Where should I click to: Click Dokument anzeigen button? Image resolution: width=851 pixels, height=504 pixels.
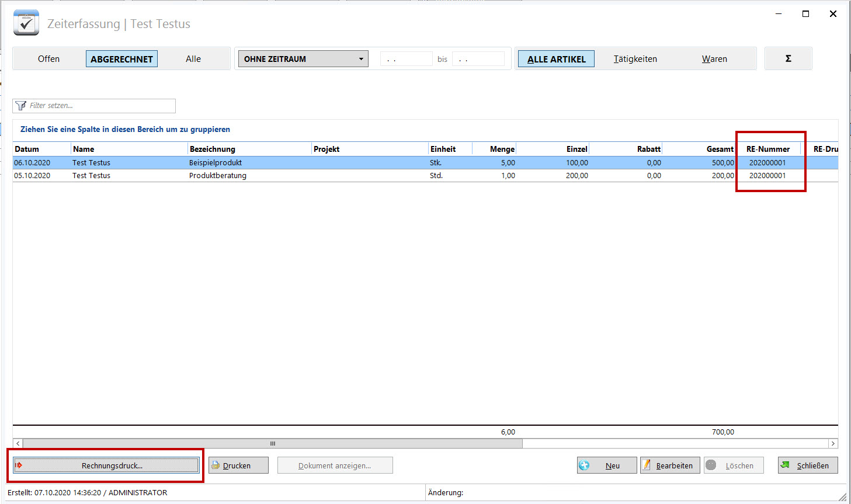335,465
